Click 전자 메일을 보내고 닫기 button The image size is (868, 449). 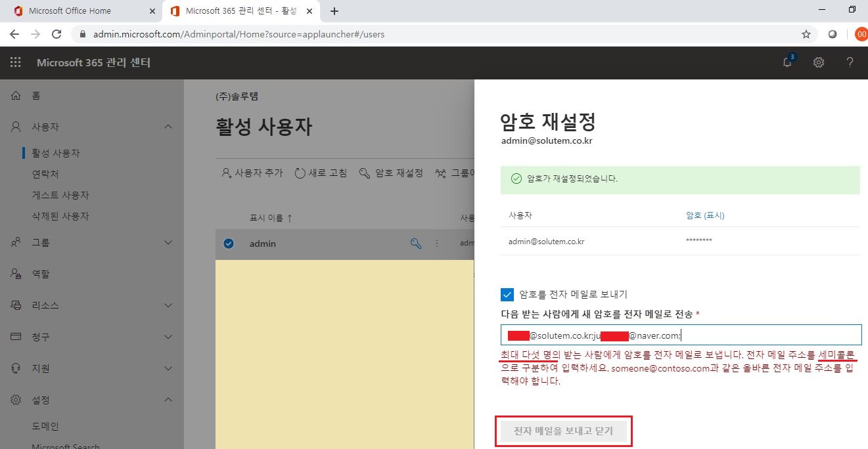tap(563, 431)
